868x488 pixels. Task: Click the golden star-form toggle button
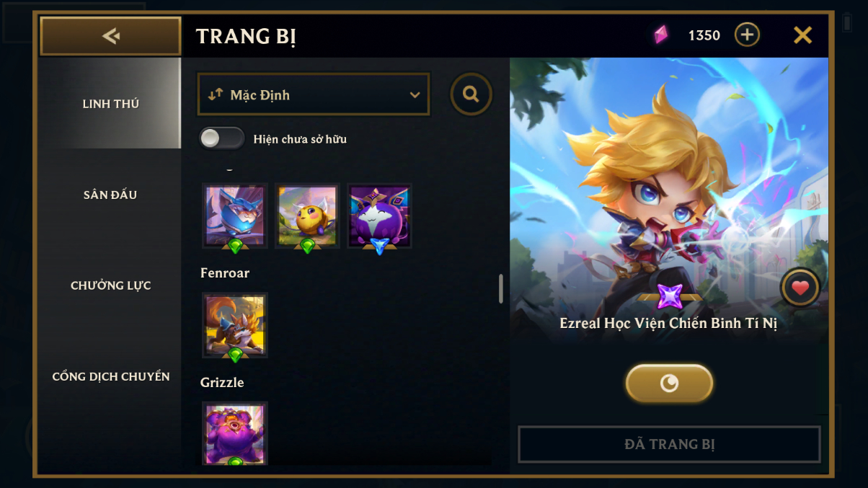669,383
